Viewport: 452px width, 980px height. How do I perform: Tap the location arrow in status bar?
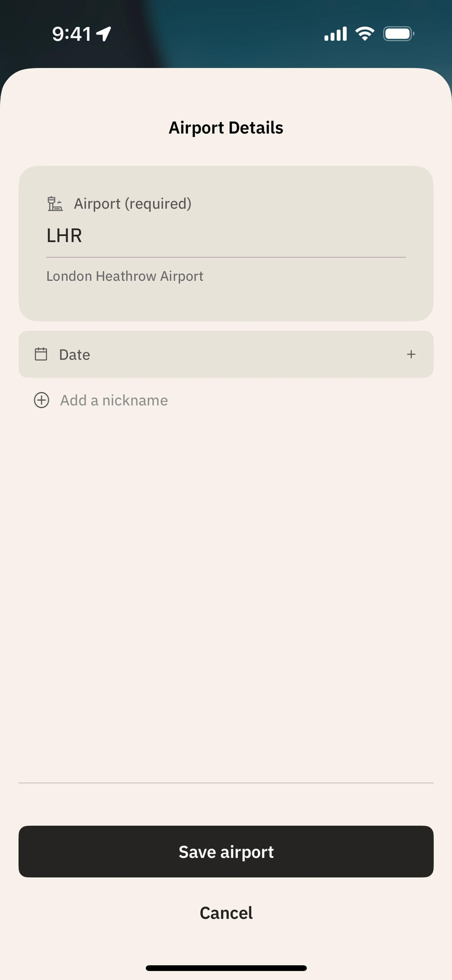pos(104,34)
